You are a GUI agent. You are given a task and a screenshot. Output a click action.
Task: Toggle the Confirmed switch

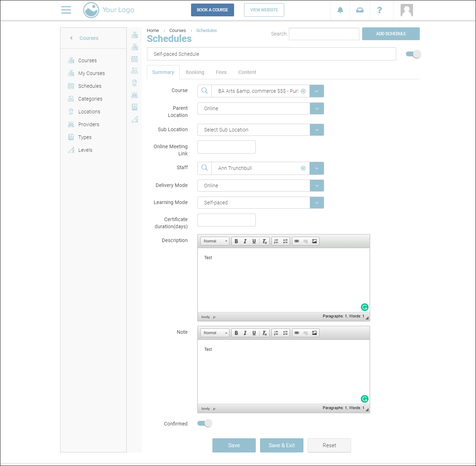205,423
